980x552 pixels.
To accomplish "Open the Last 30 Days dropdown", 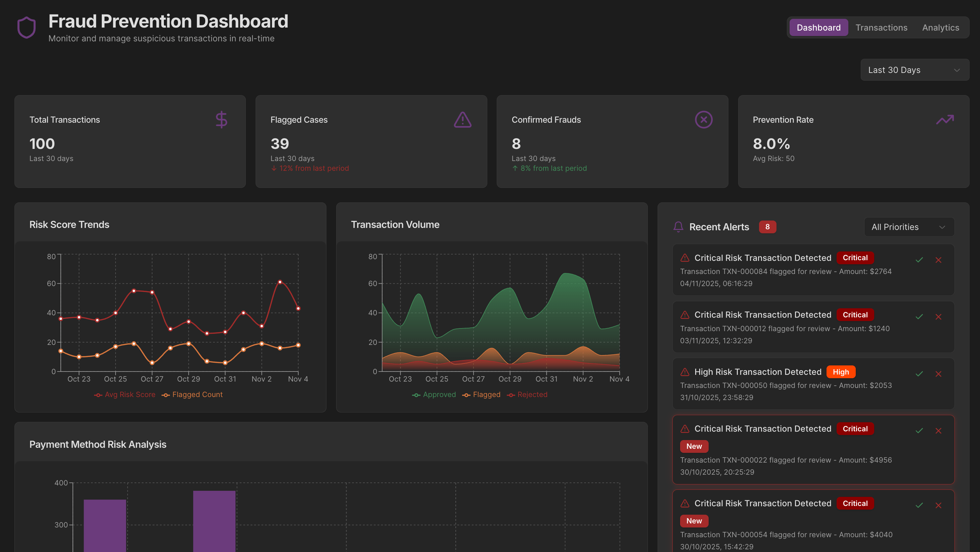I will tap(915, 70).
